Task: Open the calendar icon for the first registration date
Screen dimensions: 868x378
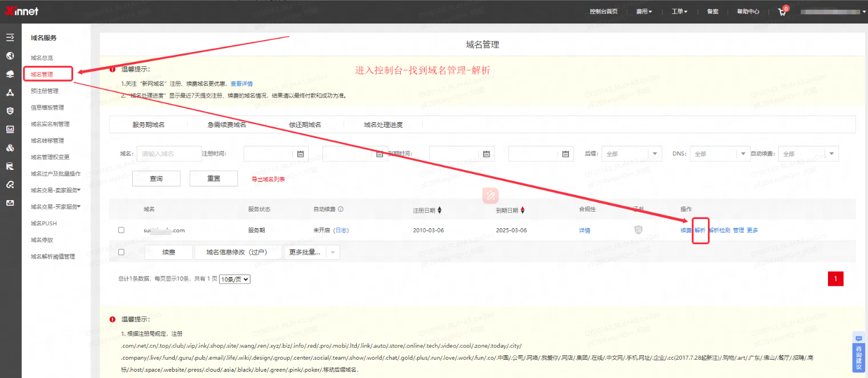Action: tap(301, 154)
